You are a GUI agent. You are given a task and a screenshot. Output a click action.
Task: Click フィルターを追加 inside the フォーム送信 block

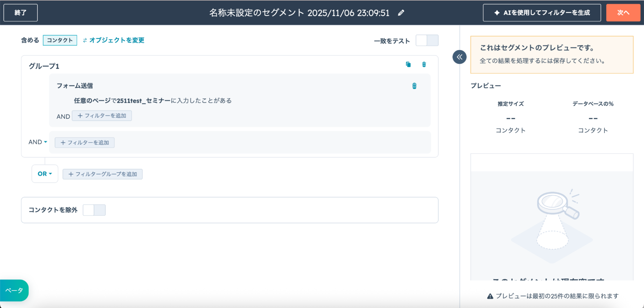click(x=102, y=116)
